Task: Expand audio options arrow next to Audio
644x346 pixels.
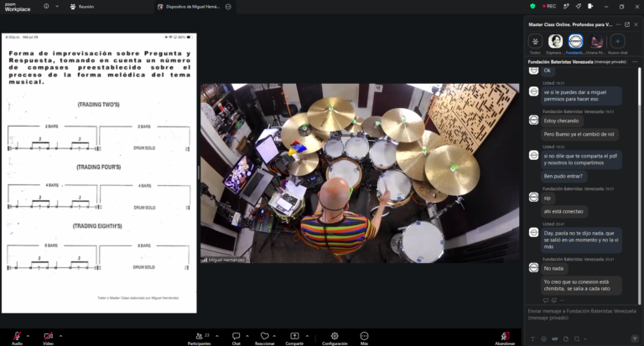Action: [x=28, y=336]
